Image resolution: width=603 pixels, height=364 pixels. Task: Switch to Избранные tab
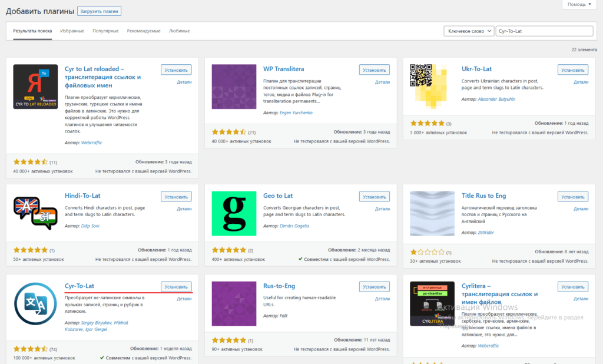click(x=72, y=31)
